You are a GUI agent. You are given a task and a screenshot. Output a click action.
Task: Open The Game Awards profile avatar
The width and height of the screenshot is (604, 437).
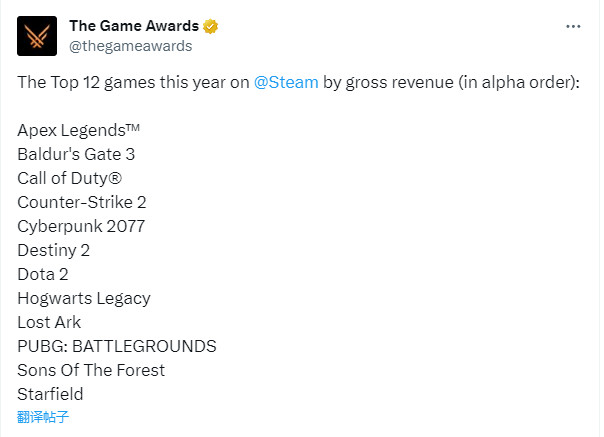click(x=37, y=36)
